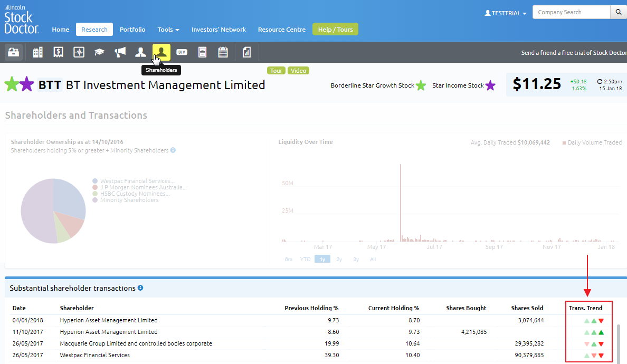This screenshot has width=627, height=364.
Task: Click the 4,215,085 shares bought value
Action: 474,332
